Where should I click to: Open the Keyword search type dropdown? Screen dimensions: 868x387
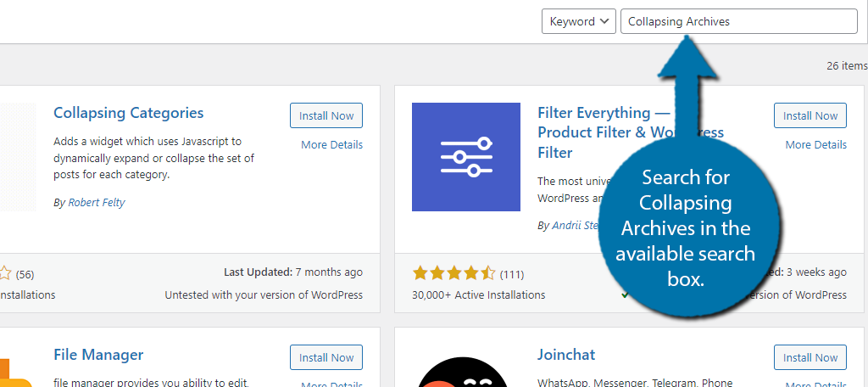578,21
